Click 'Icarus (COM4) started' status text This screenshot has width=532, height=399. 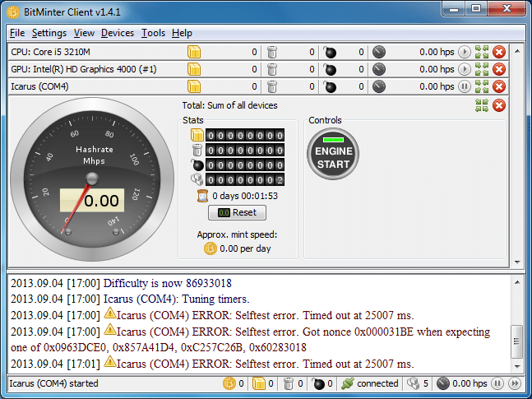(53, 383)
